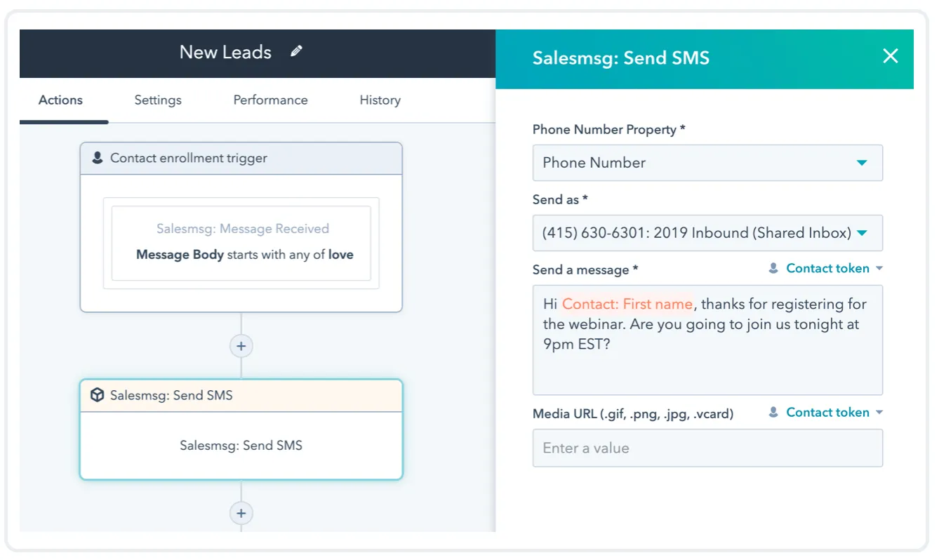View the History tab

point(379,100)
